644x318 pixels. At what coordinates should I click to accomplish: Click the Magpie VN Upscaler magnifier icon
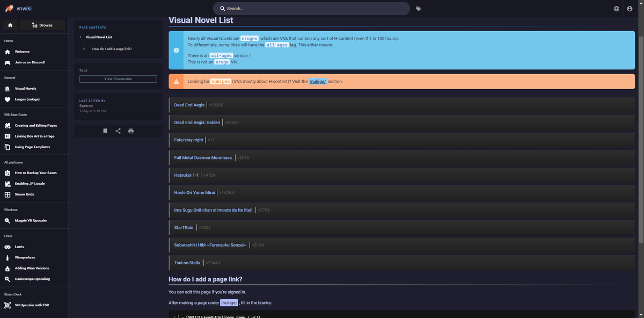[x=8, y=221]
